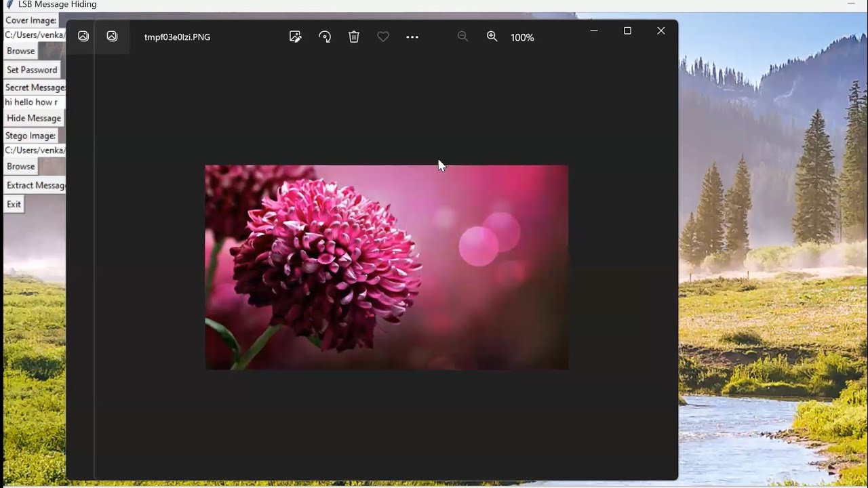Click the pink flower image
The width and height of the screenshot is (868, 488).
(x=387, y=267)
